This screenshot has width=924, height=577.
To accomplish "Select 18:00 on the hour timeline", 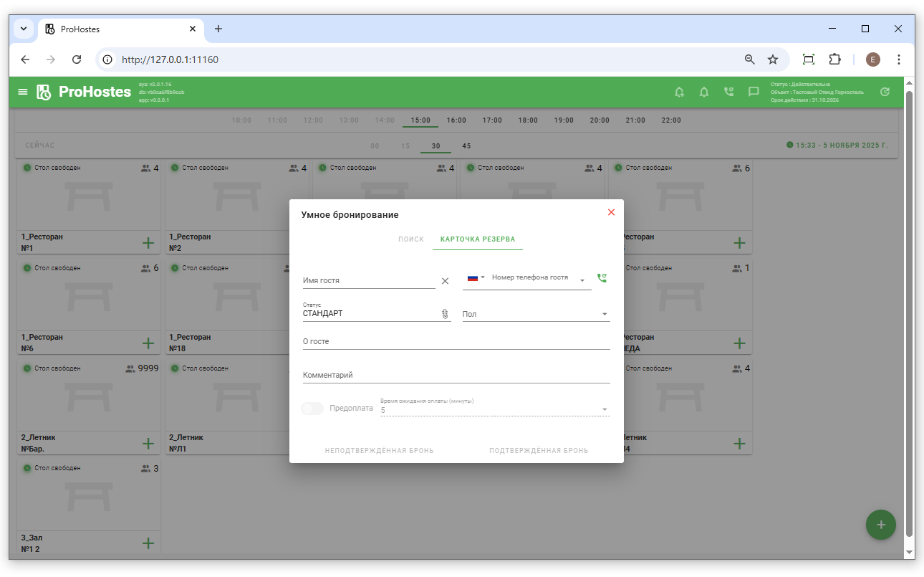I will [528, 120].
